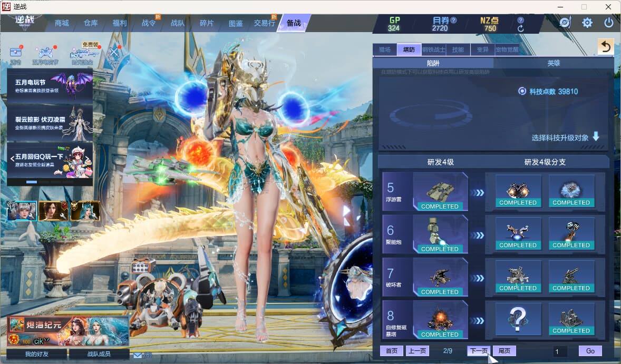Open the 月券 help question mark
Screen dimensions: 621x364
coord(454,20)
